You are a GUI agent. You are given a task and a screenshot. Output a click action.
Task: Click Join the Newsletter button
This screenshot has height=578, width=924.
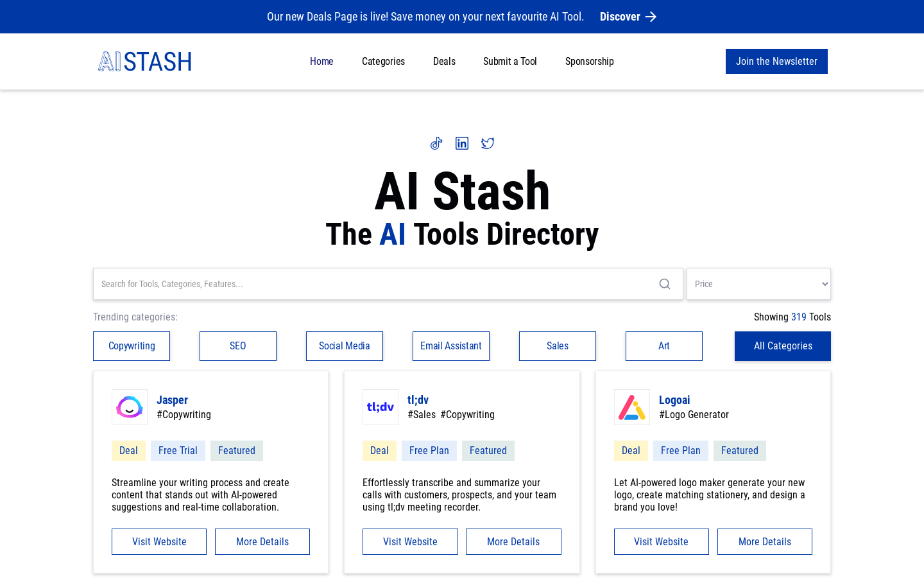coord(776,62)
